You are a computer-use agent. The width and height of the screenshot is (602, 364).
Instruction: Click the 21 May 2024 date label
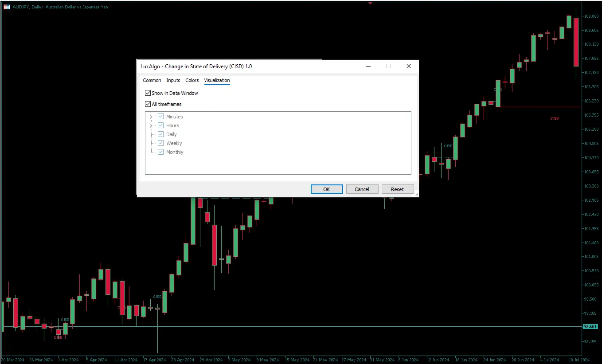325,360
